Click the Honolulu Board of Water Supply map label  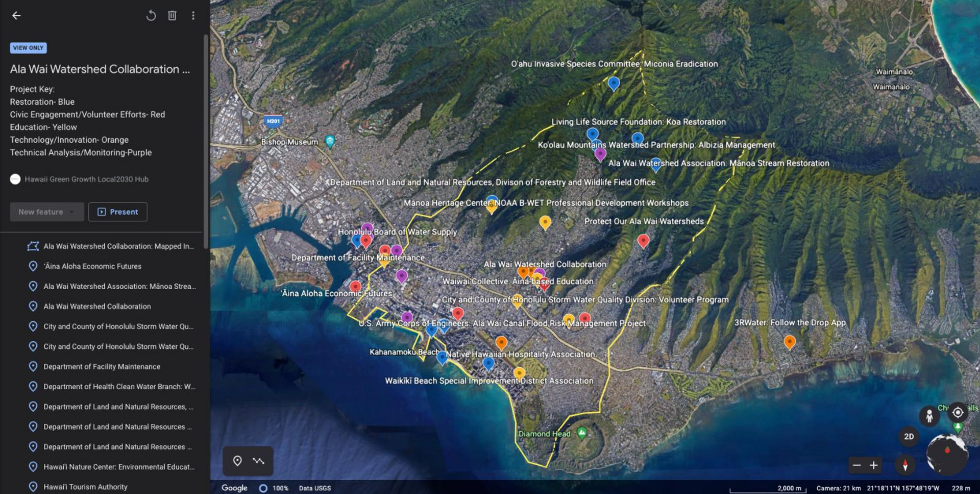(x=397, y=232)
